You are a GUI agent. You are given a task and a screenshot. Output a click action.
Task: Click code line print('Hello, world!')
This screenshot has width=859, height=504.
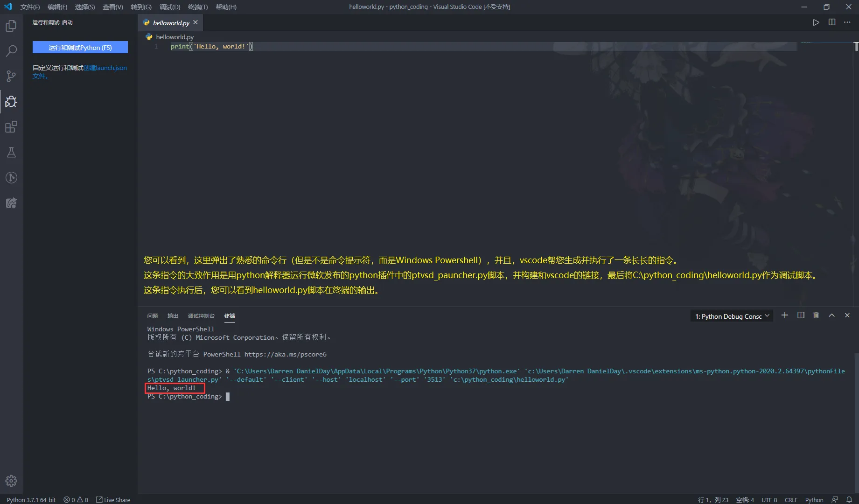click(212, 46)
